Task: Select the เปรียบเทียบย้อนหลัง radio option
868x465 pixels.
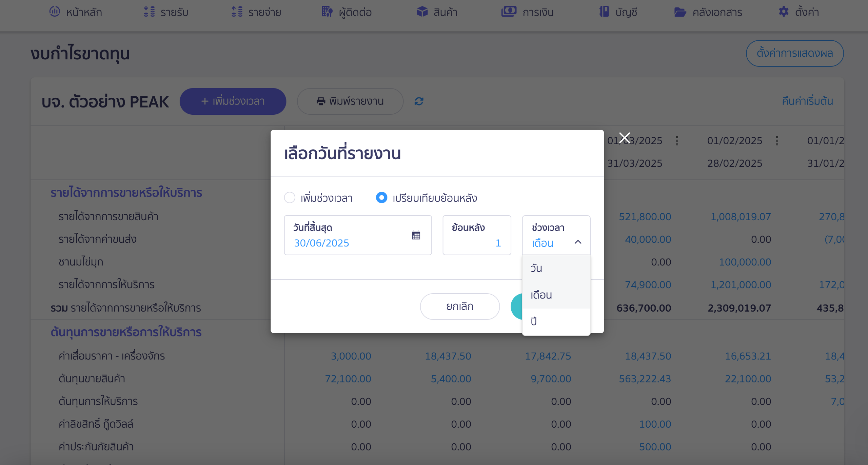Action: 381,198
